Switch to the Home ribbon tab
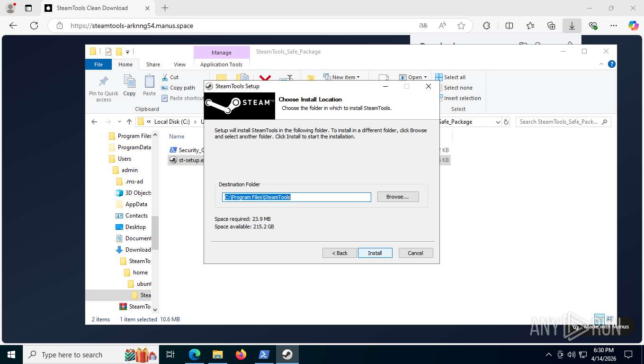644x364 pixels. coord(125,64)
